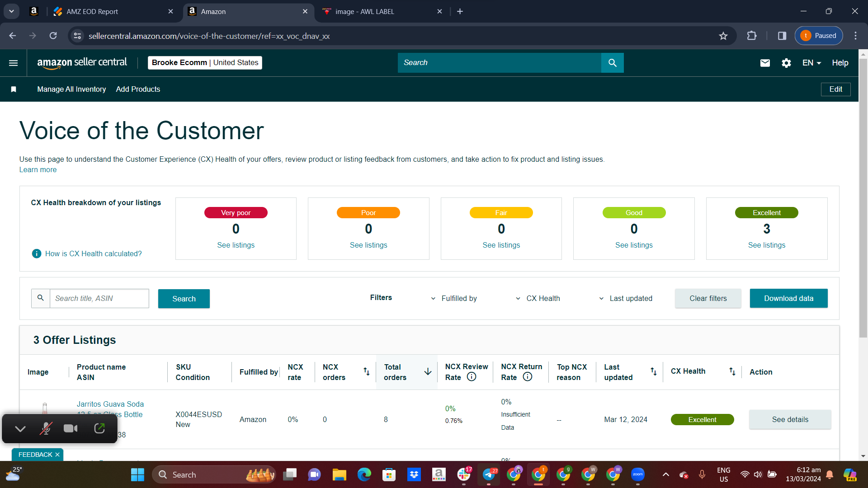Close the FEEDBACK tab with X
868x488 pixels.
click(57, 455)
